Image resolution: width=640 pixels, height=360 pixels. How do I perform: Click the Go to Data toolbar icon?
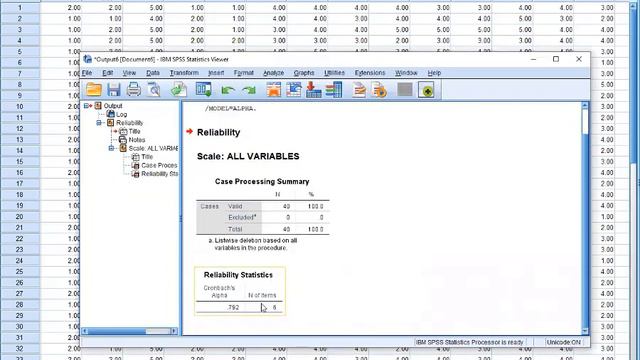click(x=273, y=89)
